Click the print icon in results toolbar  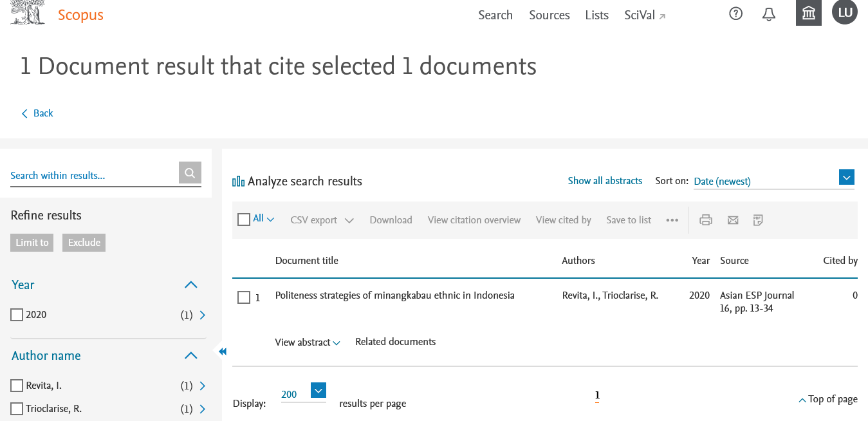click(706, 220)
